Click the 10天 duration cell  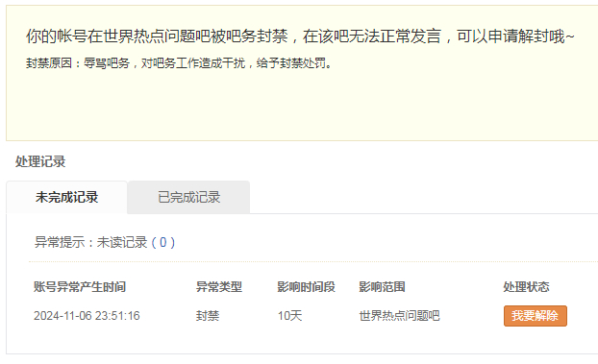[289, 316]
